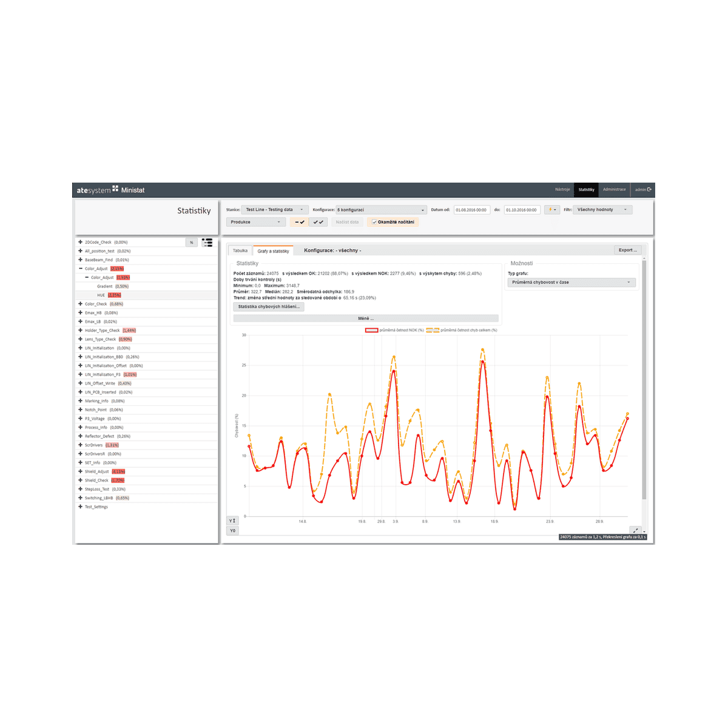Click Statistika chybových hlášení button
The width and height of the screenshot is (728, 728).
point(269,307)
